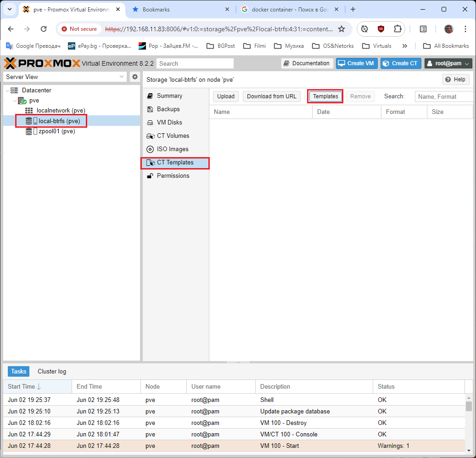Open the uBlock Origin extension icon
The image size is (476, 458).
381,29
